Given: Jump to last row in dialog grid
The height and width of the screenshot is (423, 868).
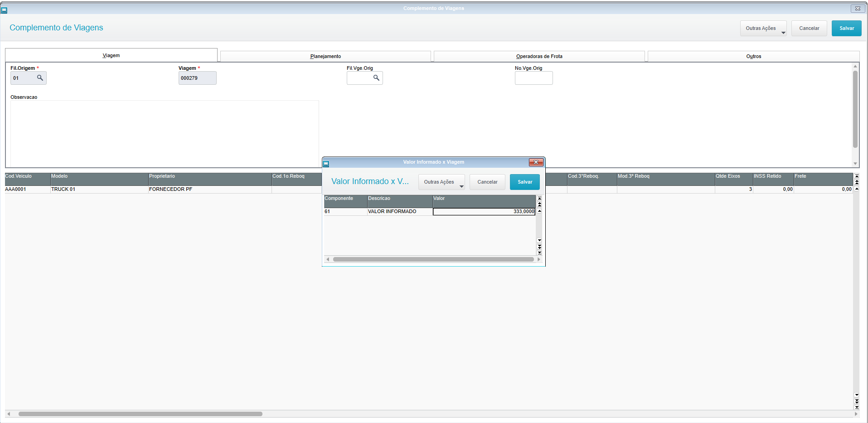Looking at the screenshot, I should [x=539, y=253].
